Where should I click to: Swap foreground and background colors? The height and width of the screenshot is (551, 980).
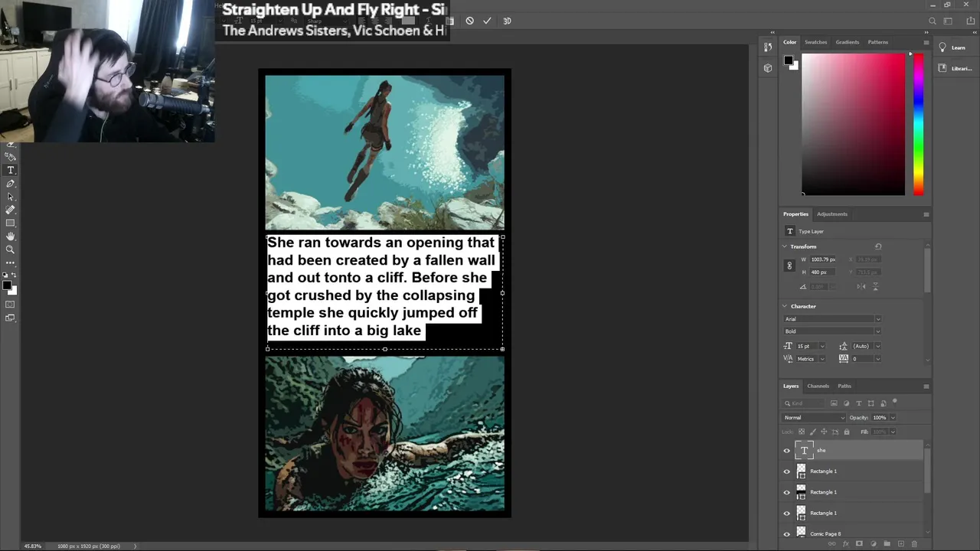[14, 275]
